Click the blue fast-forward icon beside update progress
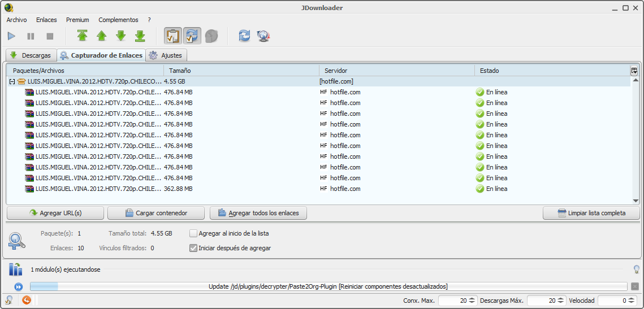Image resolution: width=644 pixels, height=309 pixels. click(19, 286)
